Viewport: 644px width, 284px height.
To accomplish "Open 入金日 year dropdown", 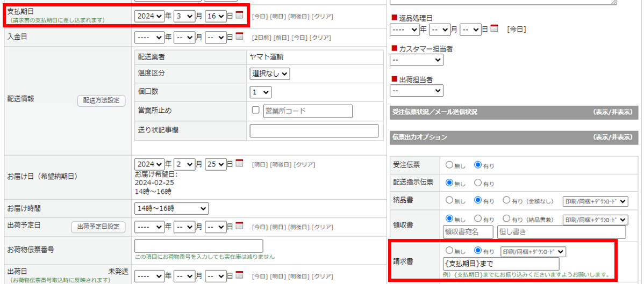I will tap(149, 37).
